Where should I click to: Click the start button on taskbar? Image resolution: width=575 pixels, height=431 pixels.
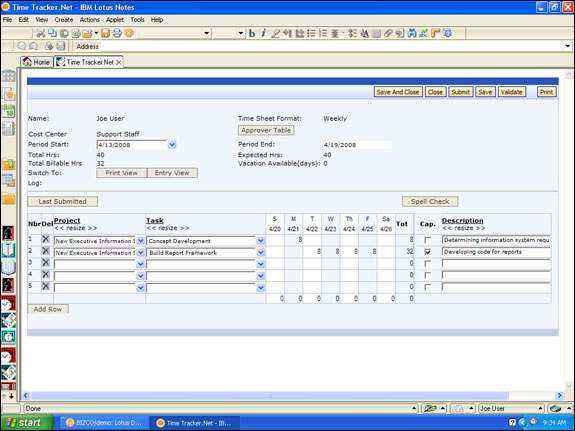26,423
